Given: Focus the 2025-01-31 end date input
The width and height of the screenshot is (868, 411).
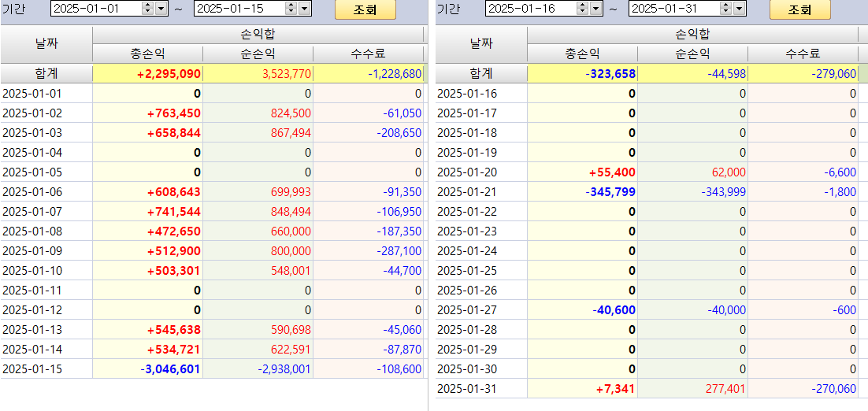Looking at the screenshot, I should (675, 9).
